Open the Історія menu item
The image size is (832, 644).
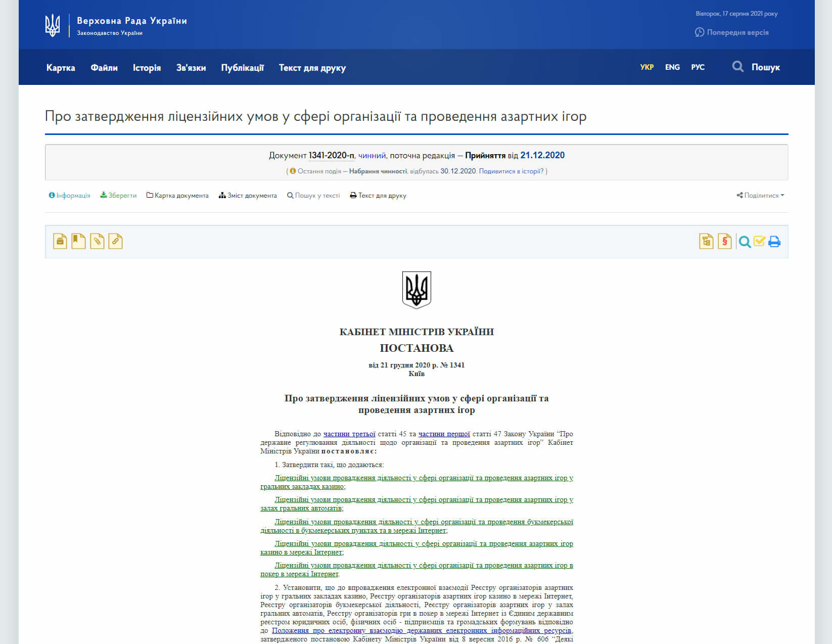pyautogui.click(x=147, y=67)
